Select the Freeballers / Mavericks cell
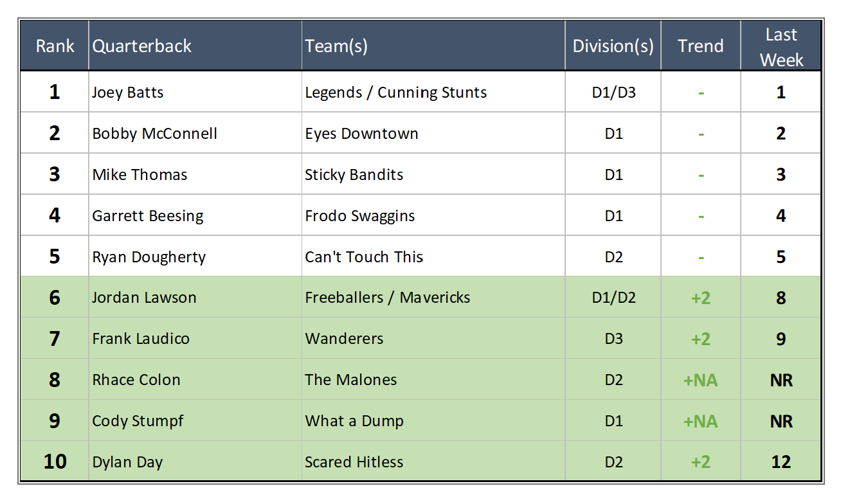This screenshot has width=841, height=504. click(388, 298)
